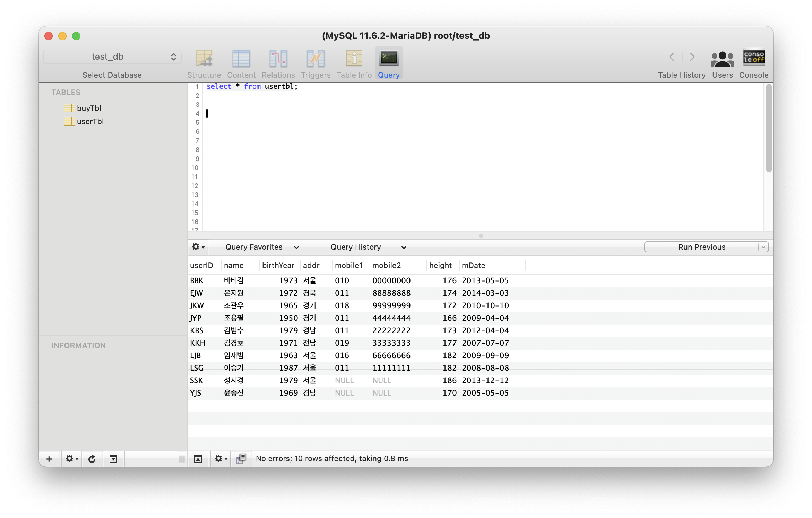Click the Run Previous button

[x=701, y=247]
